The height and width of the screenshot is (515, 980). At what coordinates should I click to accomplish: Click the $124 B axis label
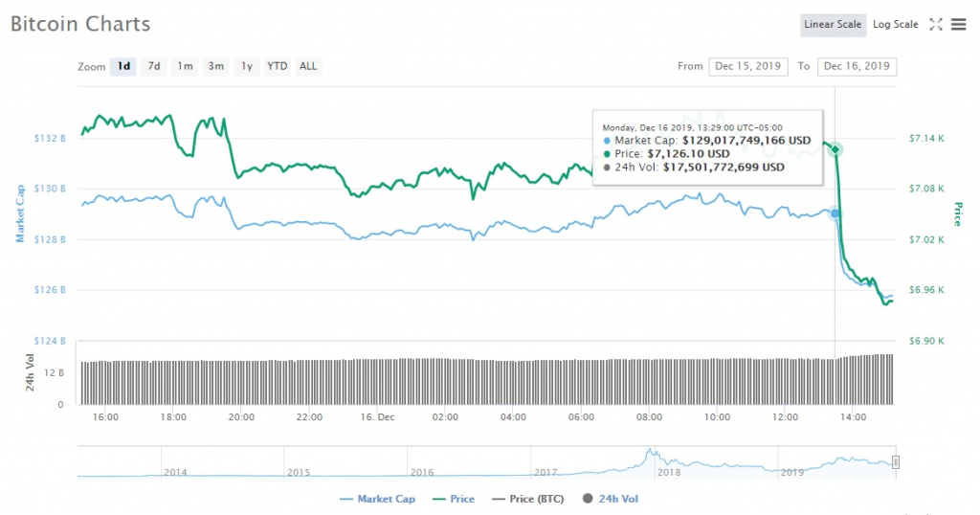(x=50, y=341)
